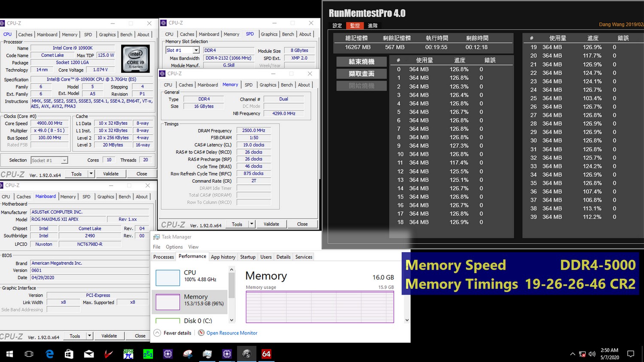Open the Action Center notifications icon
Image resolution: width=644 pixels, height=362 pixels.
631,354
